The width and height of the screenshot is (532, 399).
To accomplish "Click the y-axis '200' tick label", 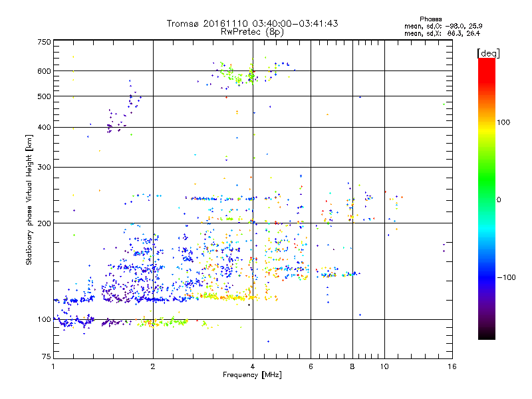I will (44, 223).
